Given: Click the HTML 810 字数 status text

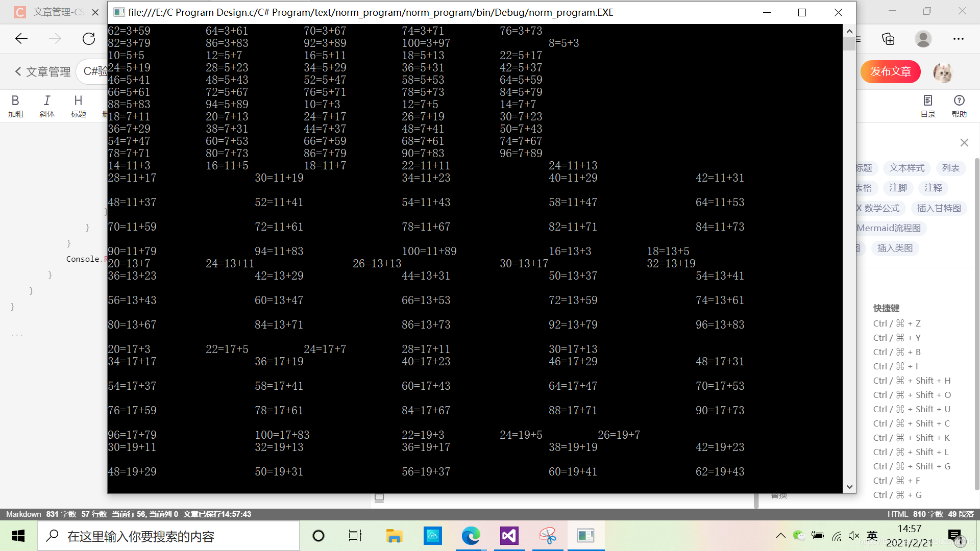Looking at the screenshot, I should [x=915, y=514].
